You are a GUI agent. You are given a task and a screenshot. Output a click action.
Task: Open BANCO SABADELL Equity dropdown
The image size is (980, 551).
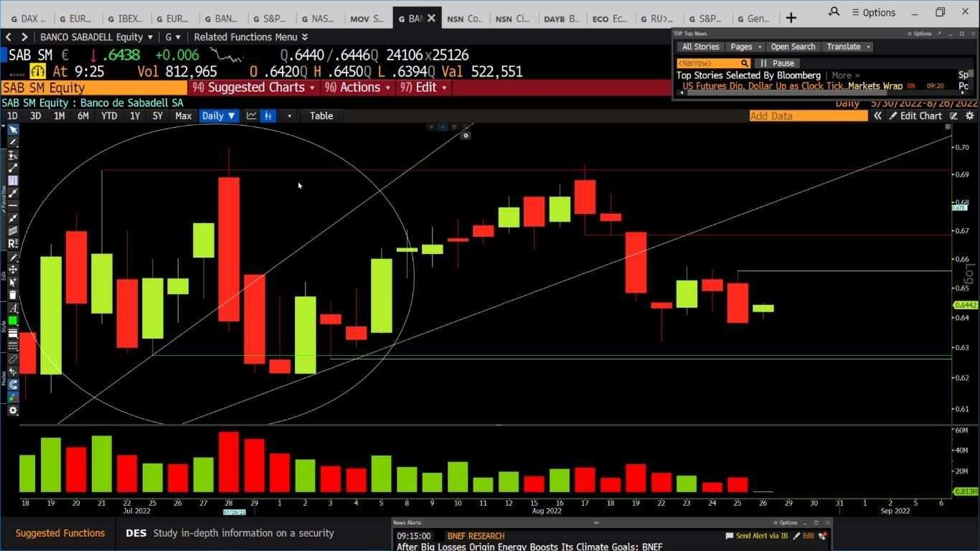pyautogui.click(x=96, y=37)
